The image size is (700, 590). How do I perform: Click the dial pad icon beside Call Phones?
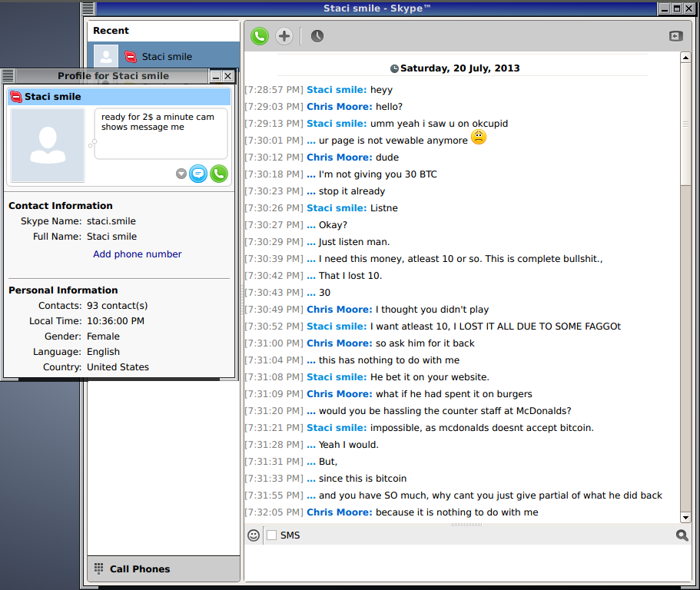[98, 568]
